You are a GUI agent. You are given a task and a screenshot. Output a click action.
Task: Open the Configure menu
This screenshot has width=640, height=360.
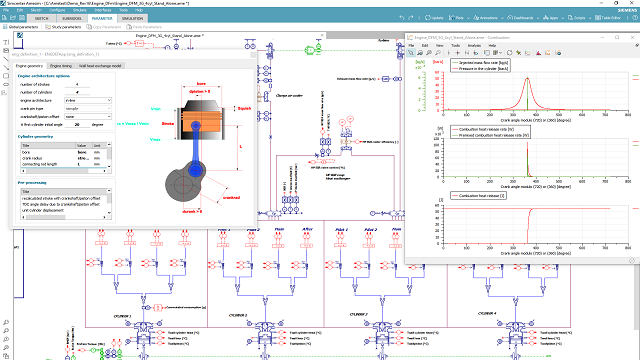(57, 10)
